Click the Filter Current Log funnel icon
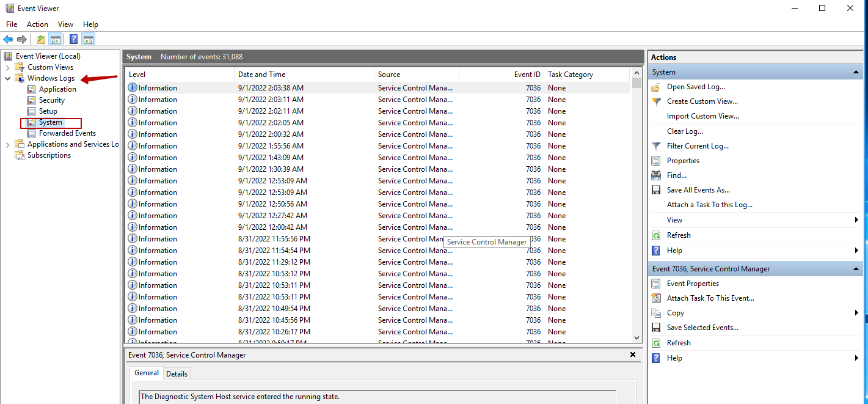The image size is (868, 404). [x=656, y=146]
